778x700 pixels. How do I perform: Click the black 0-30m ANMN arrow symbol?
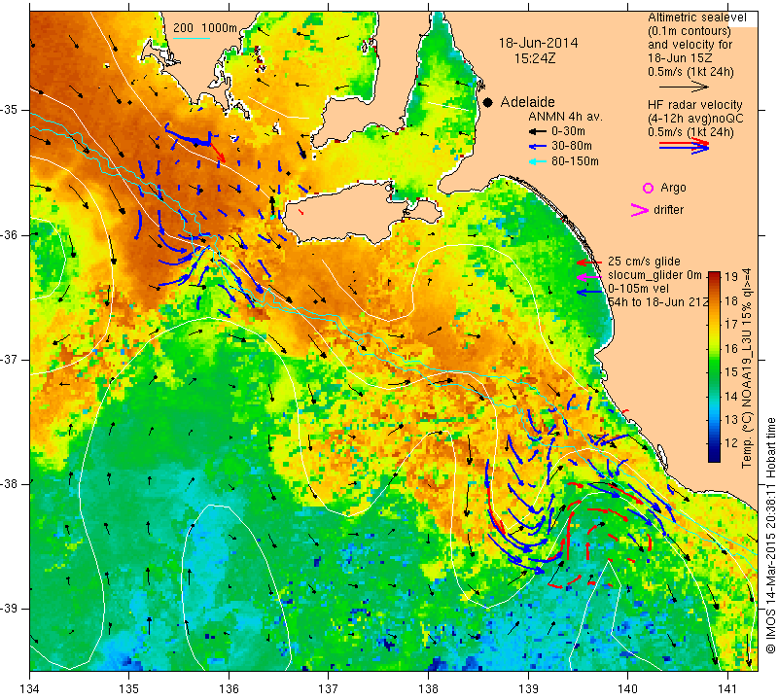pos(537,132)
